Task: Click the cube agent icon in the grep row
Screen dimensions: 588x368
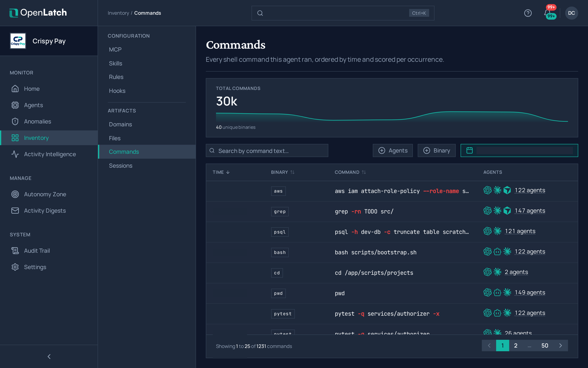Action: 507,211
